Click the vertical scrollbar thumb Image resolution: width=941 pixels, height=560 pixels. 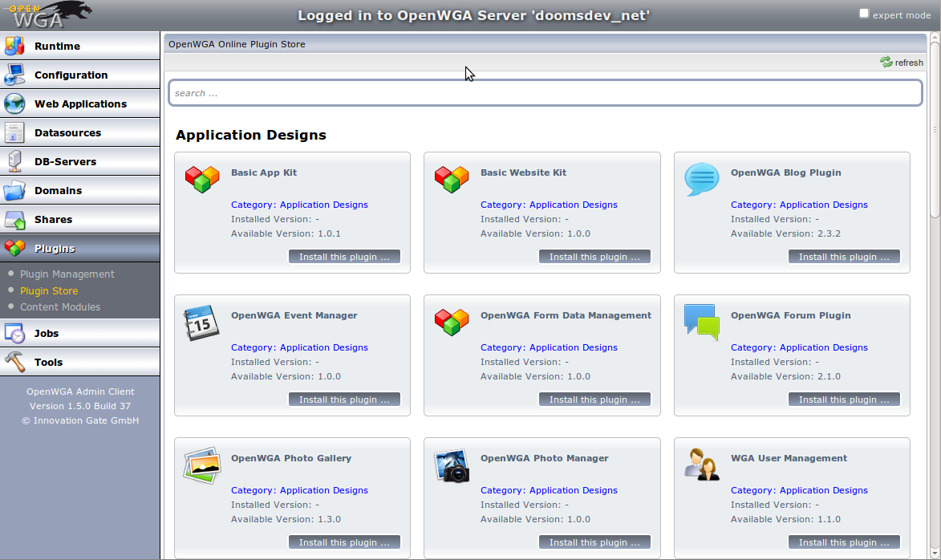pyautogui.click(x=935, y=129)
